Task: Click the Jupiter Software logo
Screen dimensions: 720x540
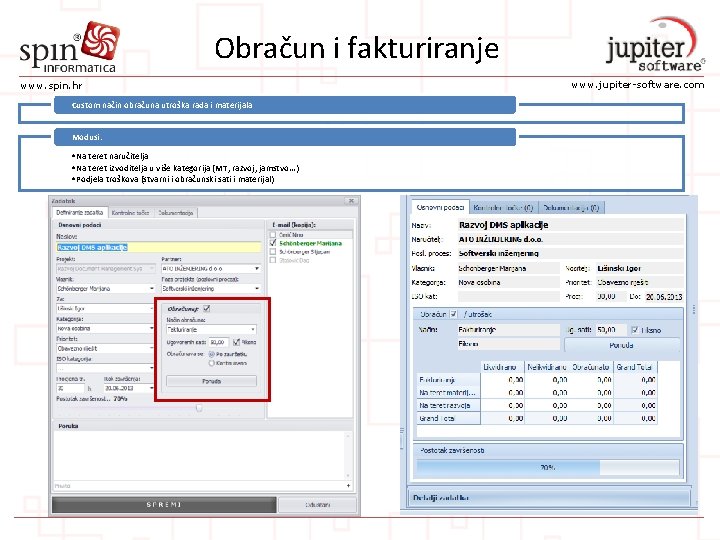Action: (655, 45)
